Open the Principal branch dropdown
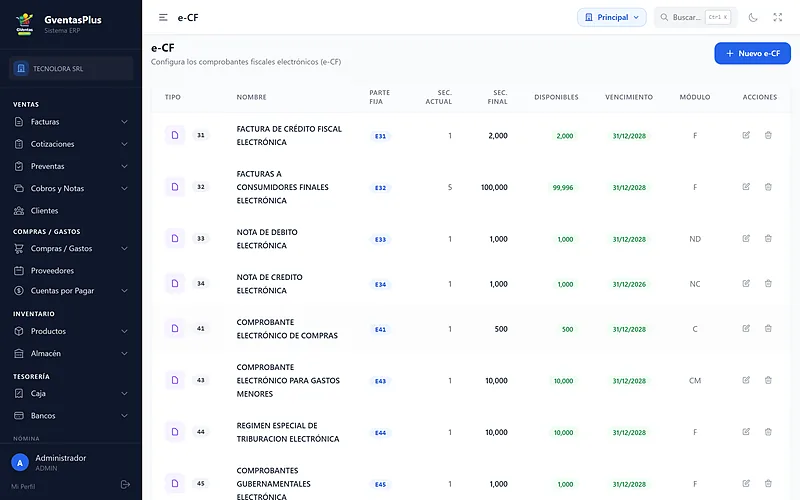 (612, 17)
